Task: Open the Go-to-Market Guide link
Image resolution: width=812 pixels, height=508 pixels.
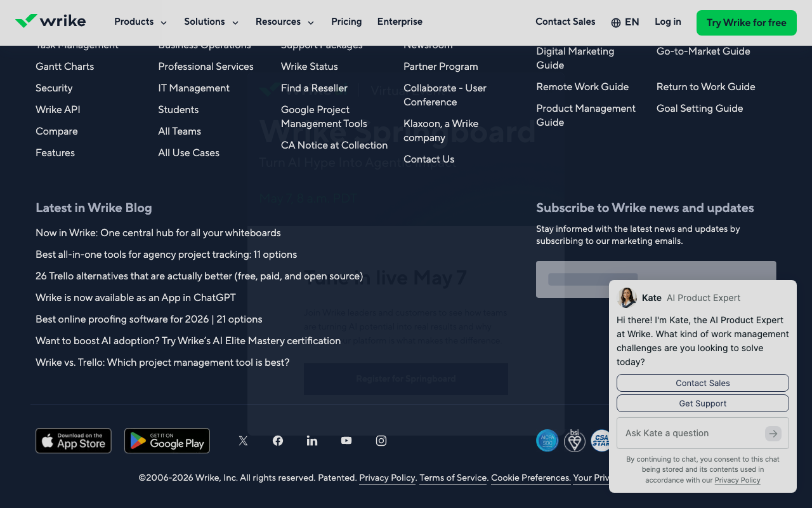Action: click(x=703, y=51)
